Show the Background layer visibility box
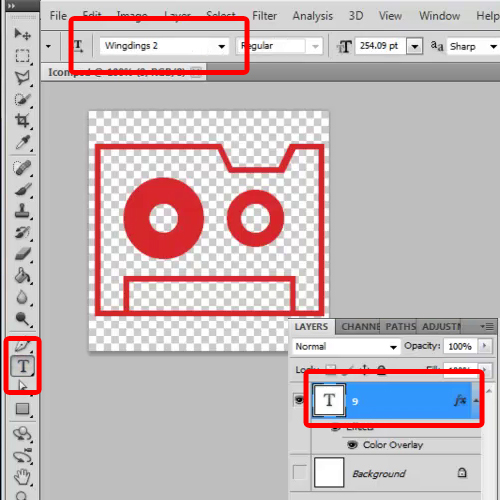Viewport: 500px width, 500px height. coord(299,472)
